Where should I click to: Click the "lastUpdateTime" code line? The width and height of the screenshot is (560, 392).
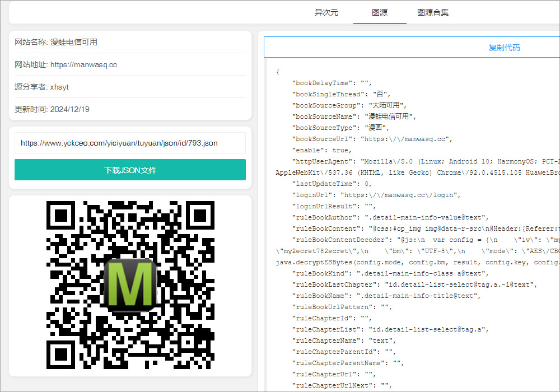pos(332,184)
